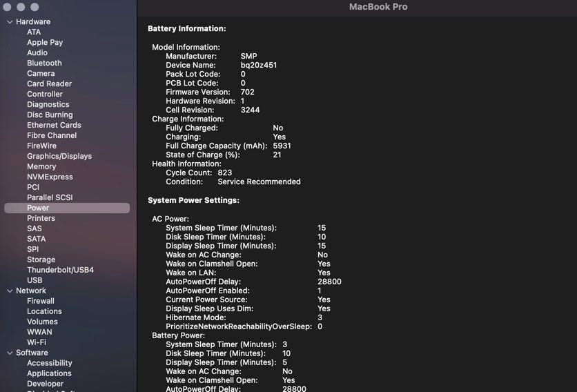Screen dimensions: 577x392
Task: Click the System Power Settings heading
Action: tap(193, 200)
